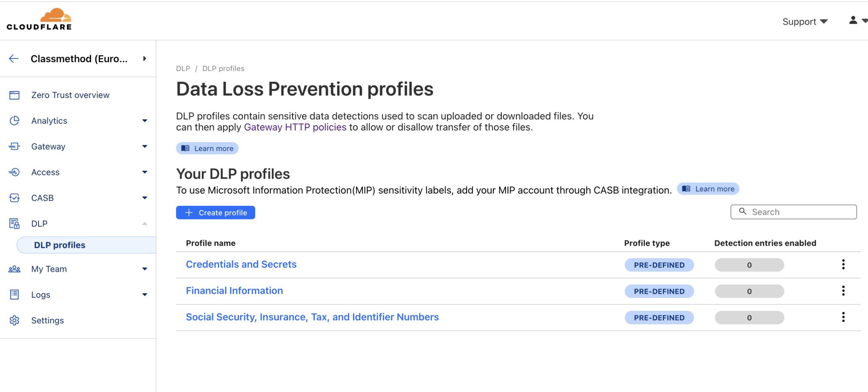Expand the Access sidebar section
The image size is (868, 392).
(145, 172)
